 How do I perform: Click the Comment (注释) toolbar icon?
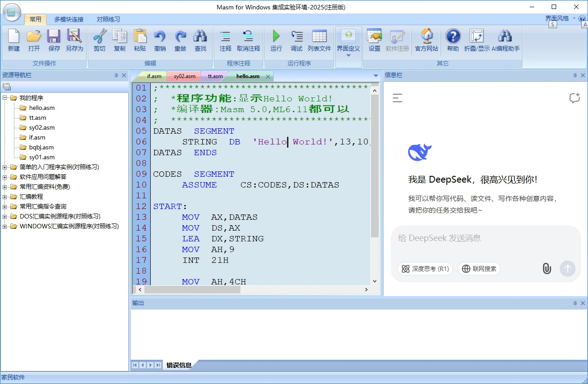pos(226,36)
